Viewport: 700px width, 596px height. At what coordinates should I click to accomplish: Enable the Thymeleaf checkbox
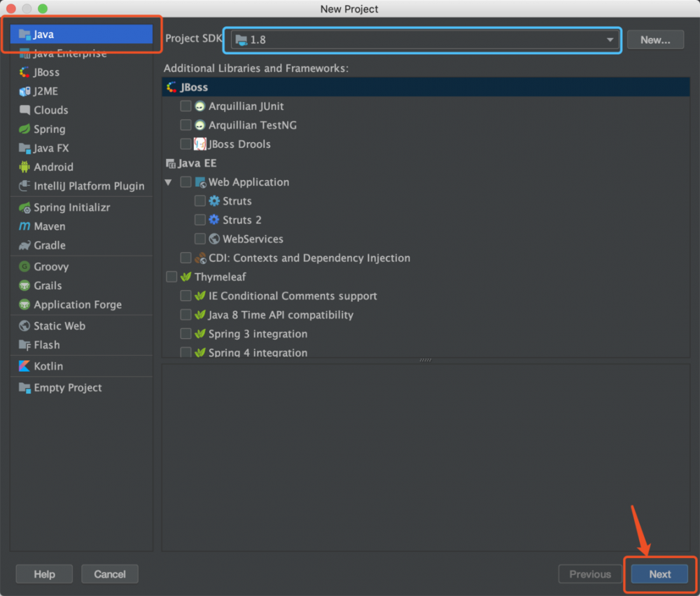(x=171, y=277)
